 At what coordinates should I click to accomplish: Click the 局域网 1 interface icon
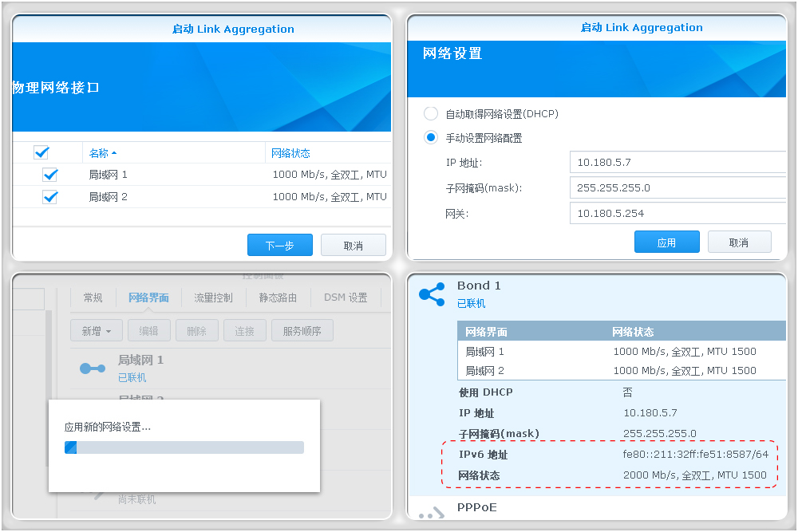coord(93,368)
